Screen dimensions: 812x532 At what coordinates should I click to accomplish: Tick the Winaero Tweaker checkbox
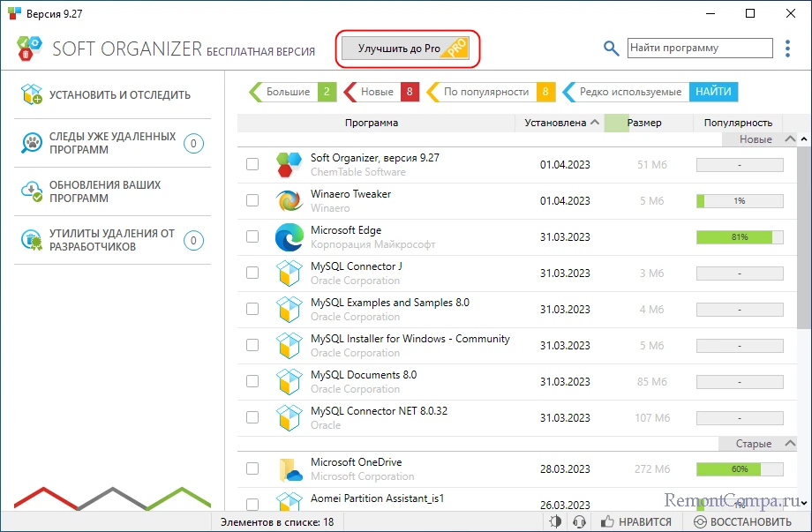click(x=252, y=200)
